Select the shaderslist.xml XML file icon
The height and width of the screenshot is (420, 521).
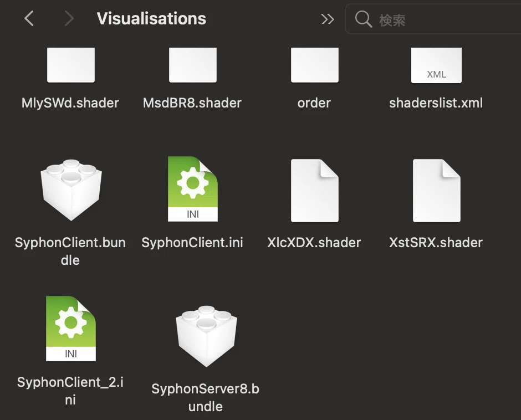(436, 65)
